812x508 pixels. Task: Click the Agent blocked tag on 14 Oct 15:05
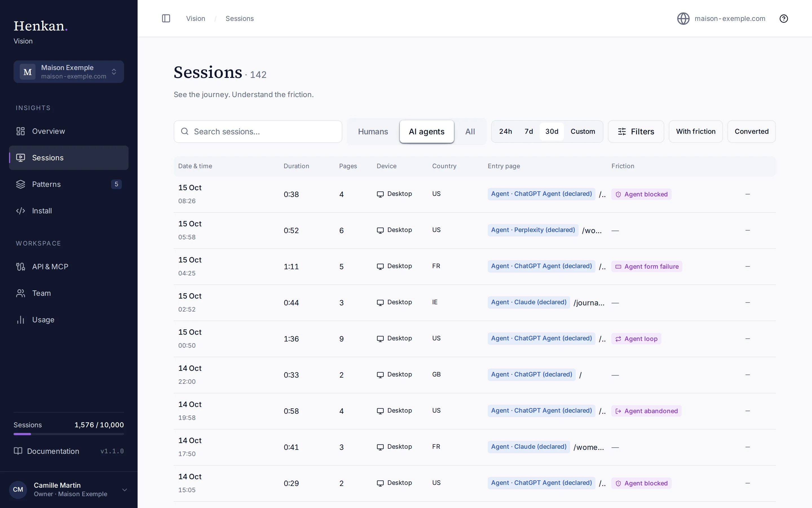(x=641, y=483)
